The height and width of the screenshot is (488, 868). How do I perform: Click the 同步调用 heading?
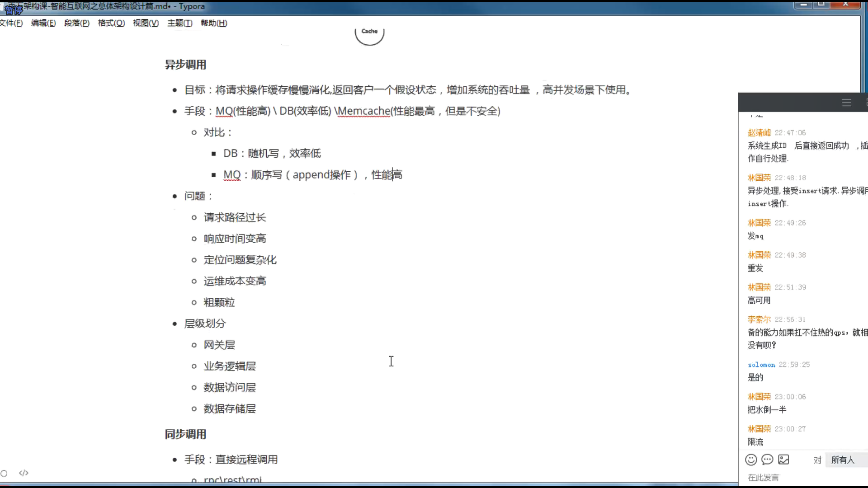(x=185, y=434)
